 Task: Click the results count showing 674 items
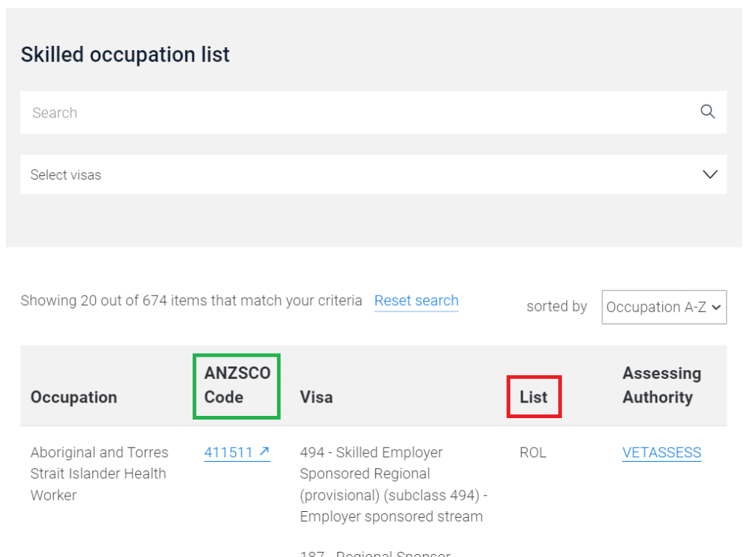click(x=191, y=301)
